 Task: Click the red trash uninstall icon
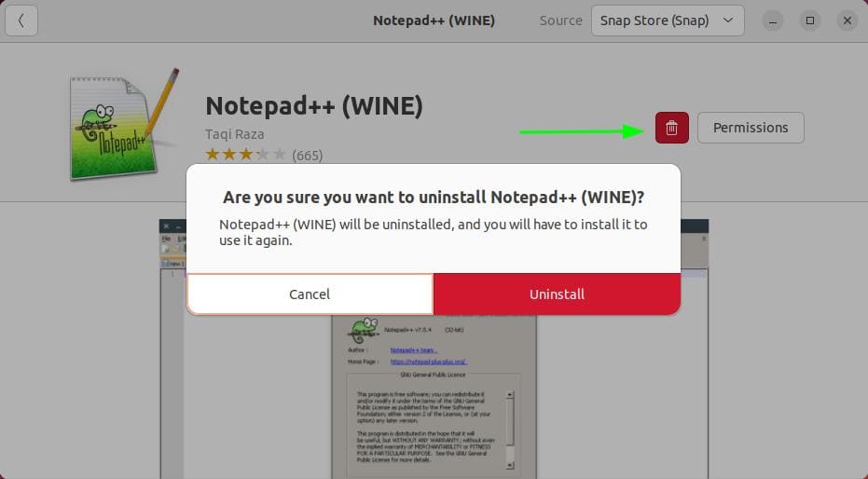(672, 128)
